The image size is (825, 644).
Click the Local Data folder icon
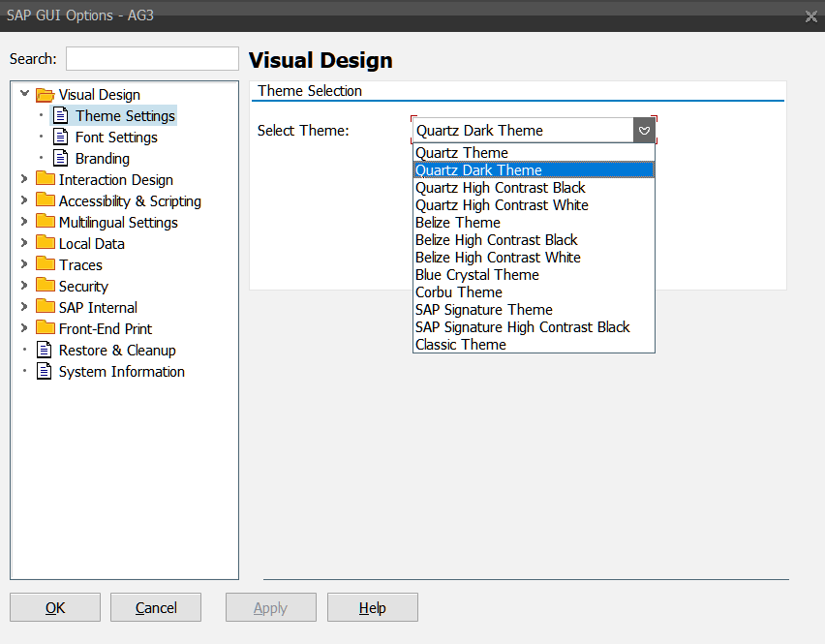46,242
